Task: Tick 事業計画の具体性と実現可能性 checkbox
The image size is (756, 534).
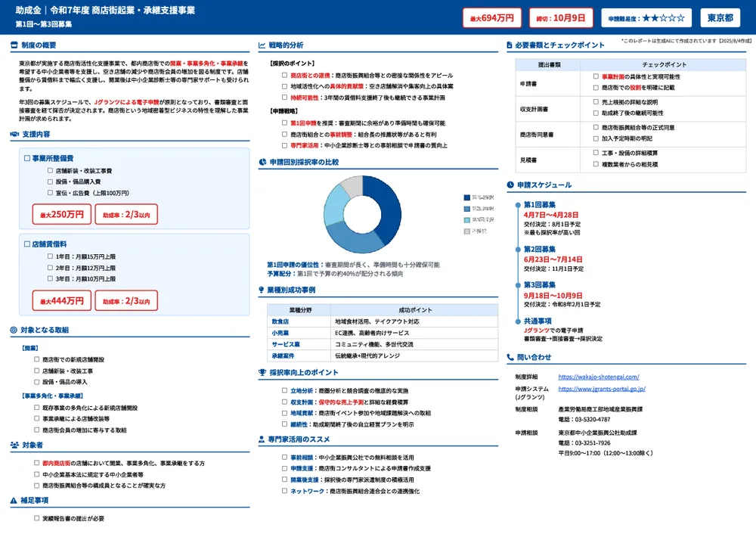Action: click(596, 76)
